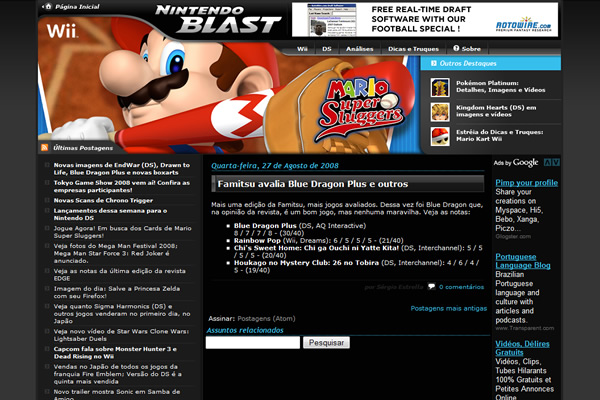Open Novo trailer mostra Sonic em Samba post
The height and width of the screenshot is (400, 600).
pyautogui.click(x=117, y=394)
